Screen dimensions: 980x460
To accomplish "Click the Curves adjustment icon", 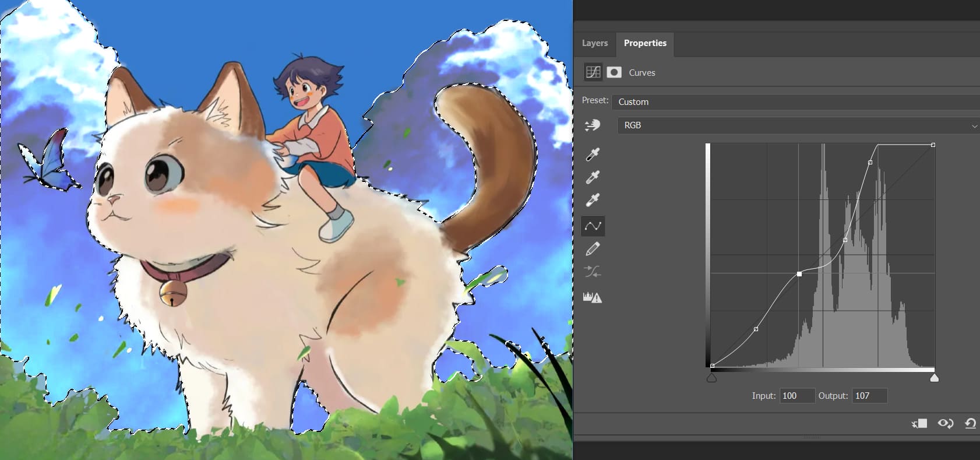I will [x=593, y=72].
